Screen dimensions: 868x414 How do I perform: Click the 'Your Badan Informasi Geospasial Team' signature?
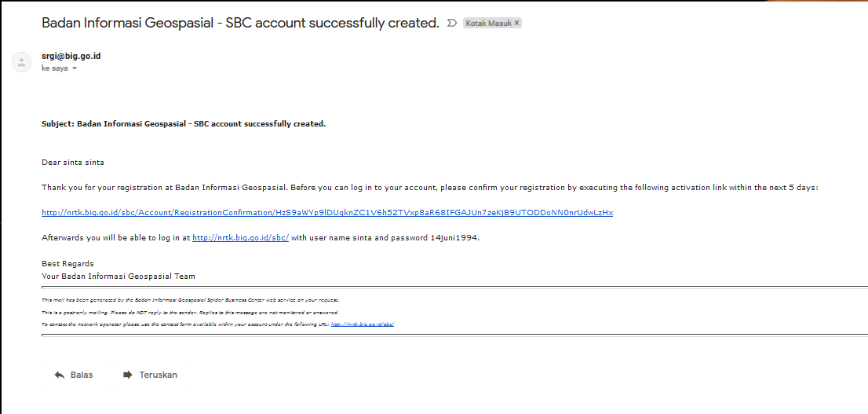(119, 276)
